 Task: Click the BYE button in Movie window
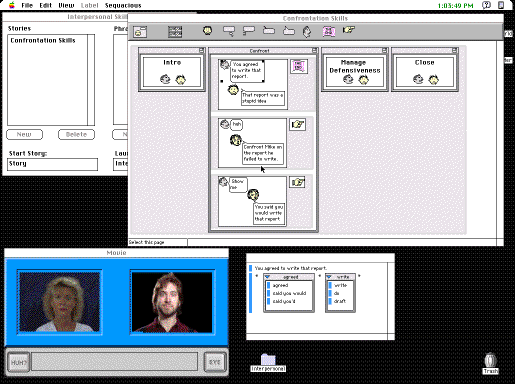tap(214, 362)
